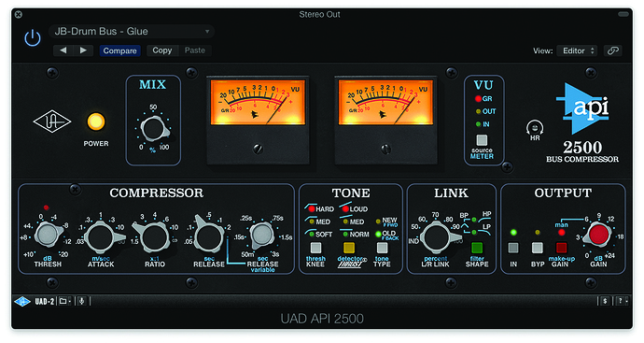Viewport: 644px width, 343px height.
Task: Toggle the compressor IN button
Action: pyautogui.click(x=513, y=248)
